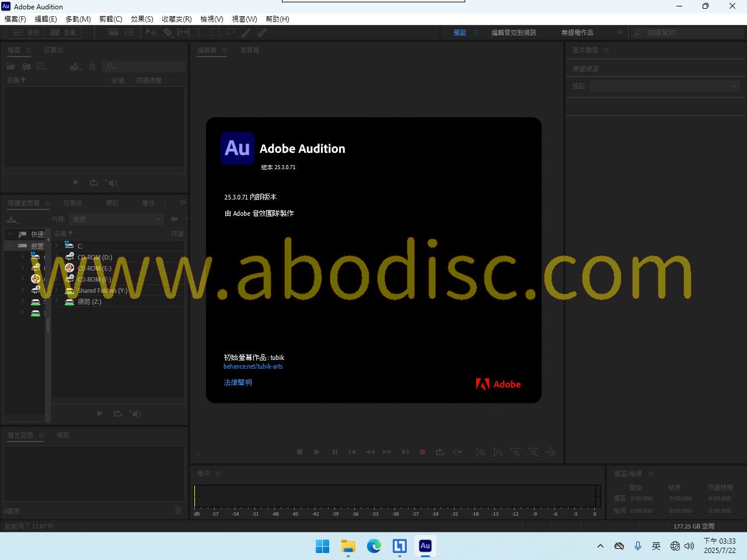Viewport: 747px width, 560px height.
Task: Expand the C: drive row
Action: (57, 246)
